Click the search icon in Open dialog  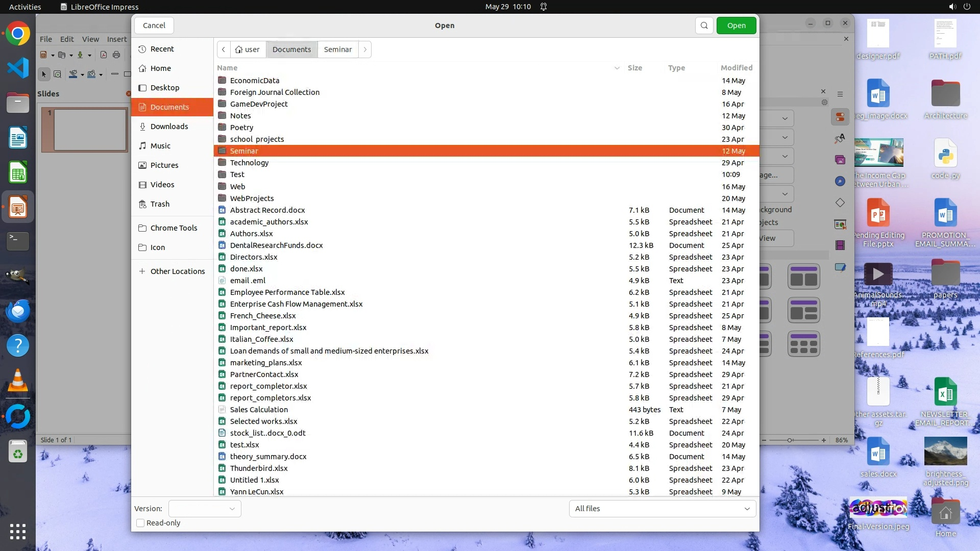pos(704,26)
